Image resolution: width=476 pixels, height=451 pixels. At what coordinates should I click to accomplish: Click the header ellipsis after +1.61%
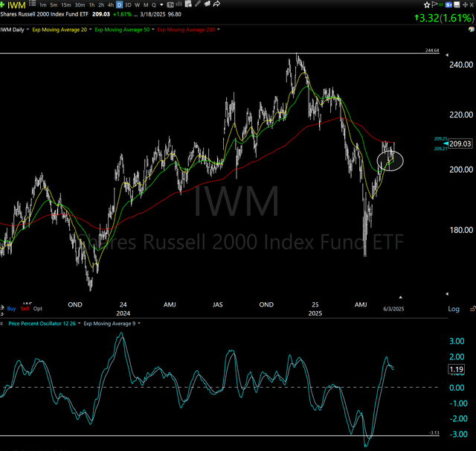(x=135, y=15)
